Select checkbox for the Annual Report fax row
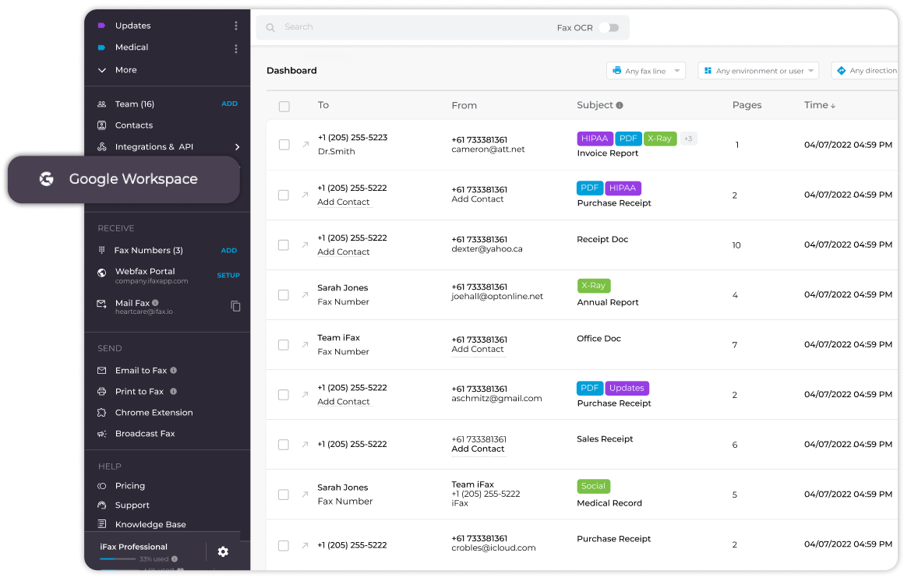The width and height of the screenshot is (911, 588). tap(284, 295)
